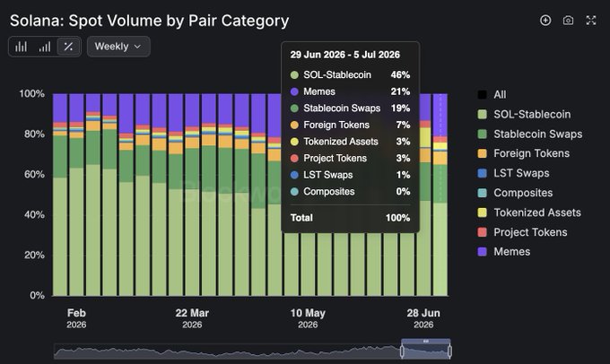Toggle the All legend entry
Viewport: 610px width, 364px height.
point(492,94)
